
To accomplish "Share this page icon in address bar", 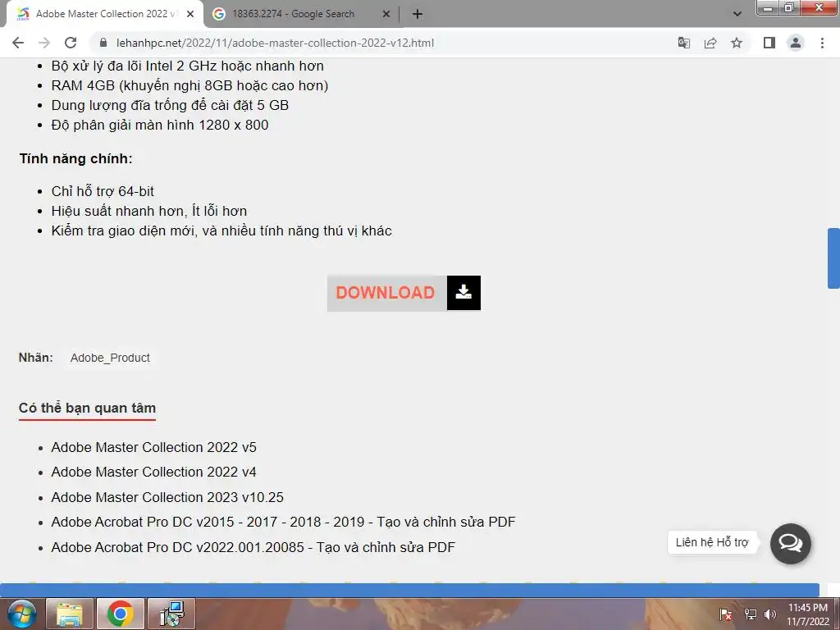I will [710, 43].
